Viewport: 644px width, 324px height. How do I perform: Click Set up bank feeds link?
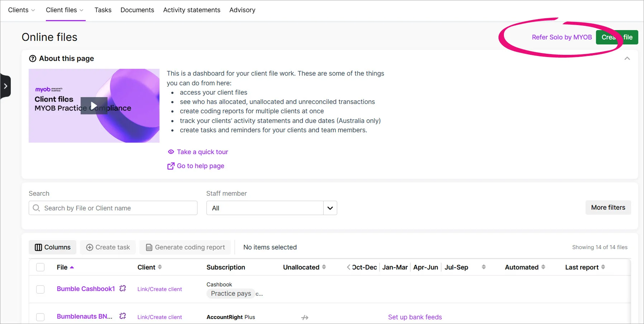[x=415, y=317]
